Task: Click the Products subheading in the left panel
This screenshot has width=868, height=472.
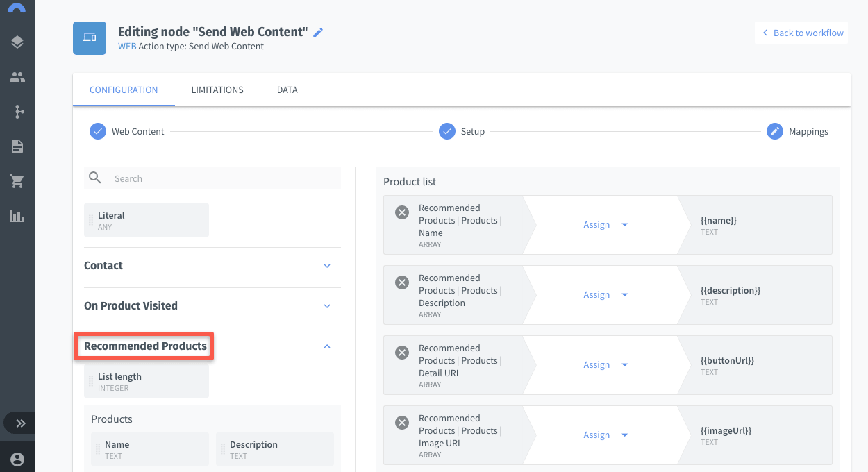Action: pyautogui.click(x=112, y=419)
